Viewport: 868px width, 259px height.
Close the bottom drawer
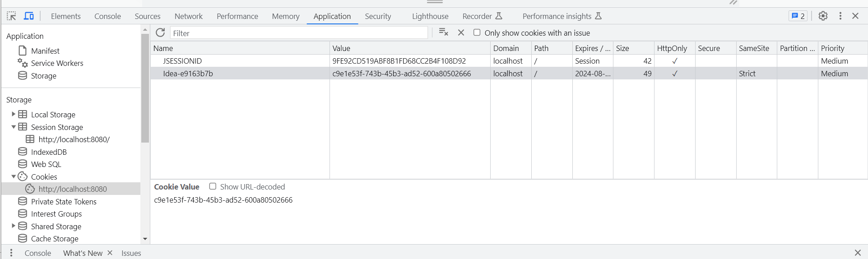coord(858,253)
